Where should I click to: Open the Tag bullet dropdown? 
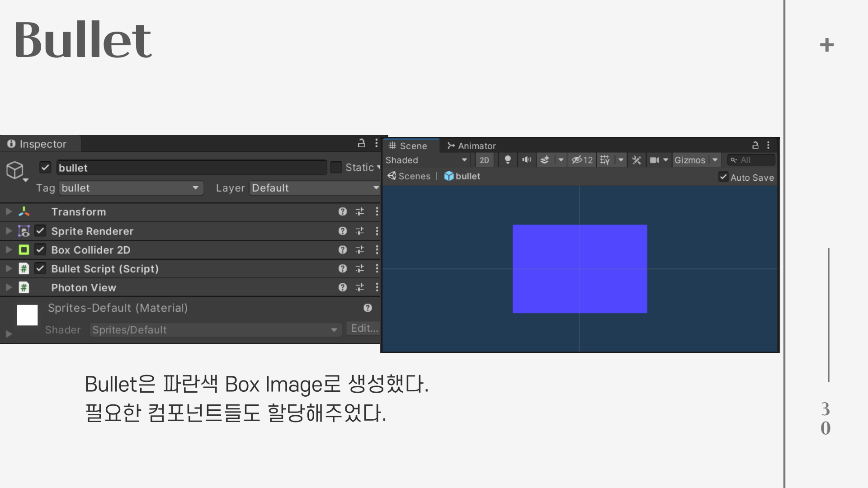click(131, 188)
